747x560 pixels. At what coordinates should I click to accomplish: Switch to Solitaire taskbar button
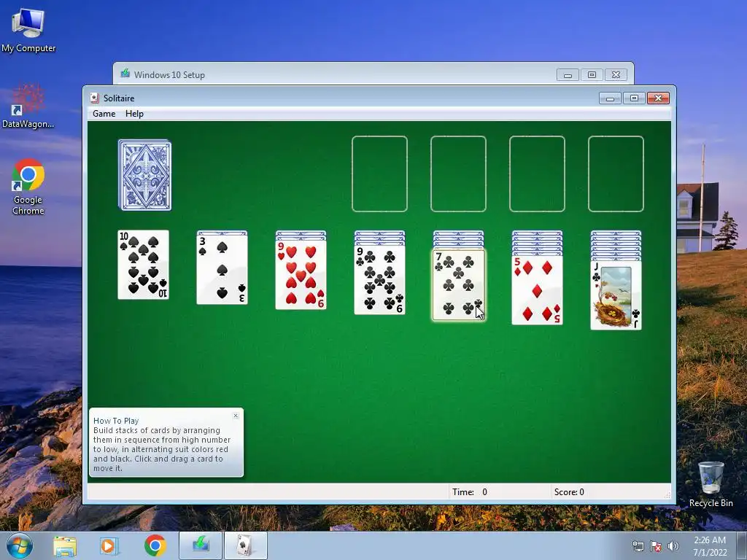pyautogui.click(x=245, y=545)
